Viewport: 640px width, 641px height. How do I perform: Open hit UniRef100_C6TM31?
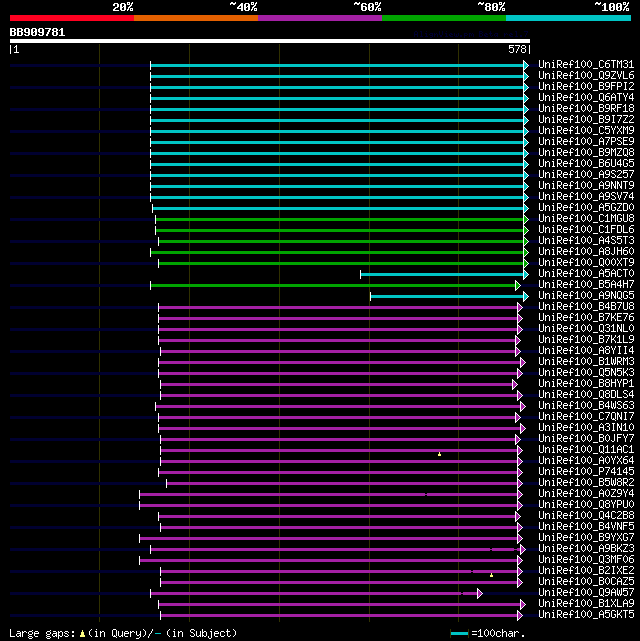[586, 64]
